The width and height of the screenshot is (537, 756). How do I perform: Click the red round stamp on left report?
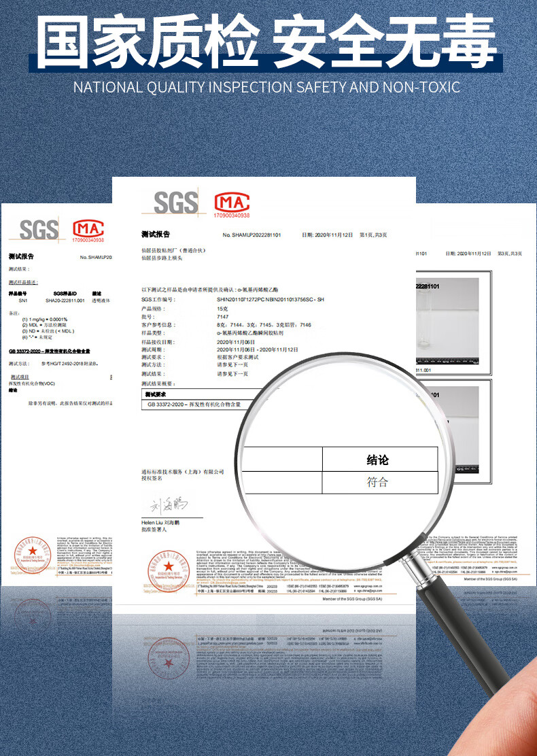coord(33,555)
